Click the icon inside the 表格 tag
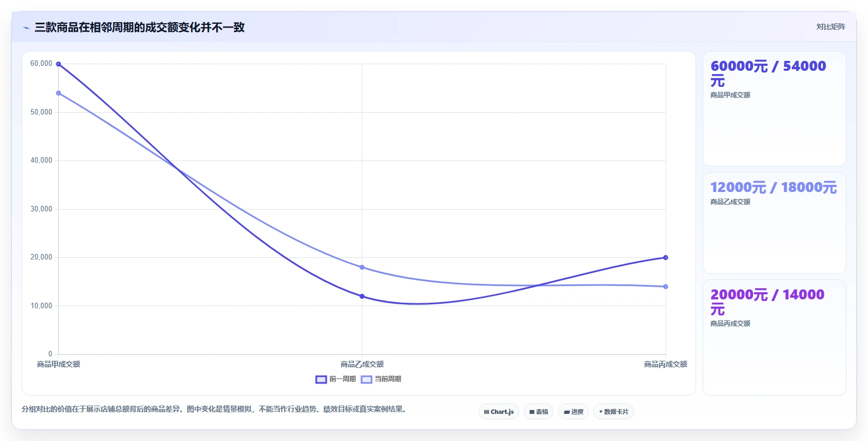This screenshot has height=441, width=868. coord(532,412)
